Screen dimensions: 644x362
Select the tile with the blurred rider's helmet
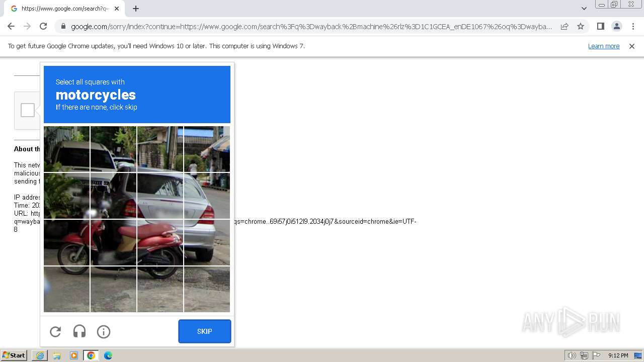pyautogui.click(x=113, y=196)
